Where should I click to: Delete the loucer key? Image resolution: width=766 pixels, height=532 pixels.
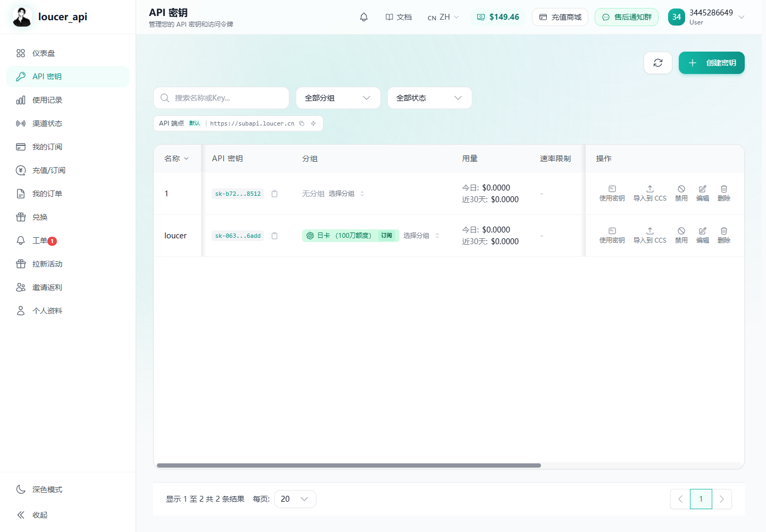coord(724,235)
